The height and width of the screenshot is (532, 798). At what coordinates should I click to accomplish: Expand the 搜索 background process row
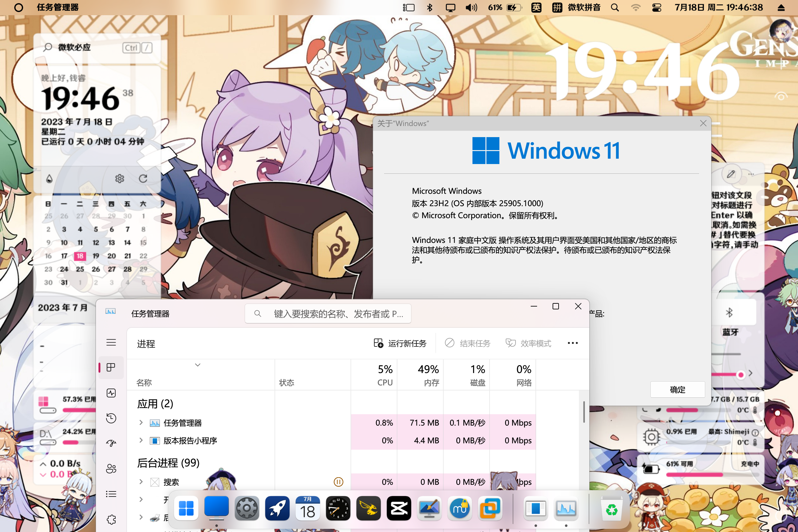click(x=141, y=482)
